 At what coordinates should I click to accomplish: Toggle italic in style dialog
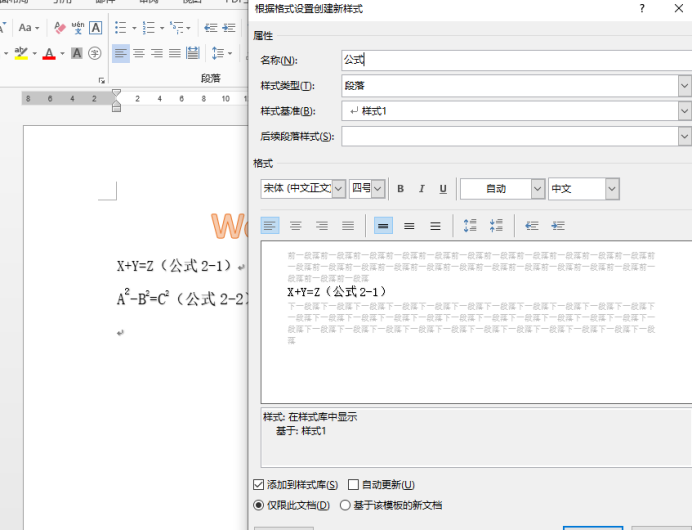coord(422,189)
